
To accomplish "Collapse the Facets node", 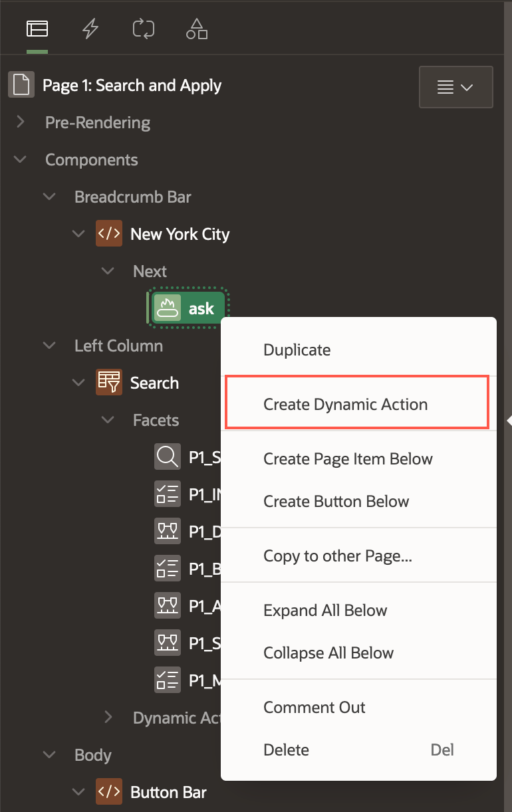I will click(108, 420).
